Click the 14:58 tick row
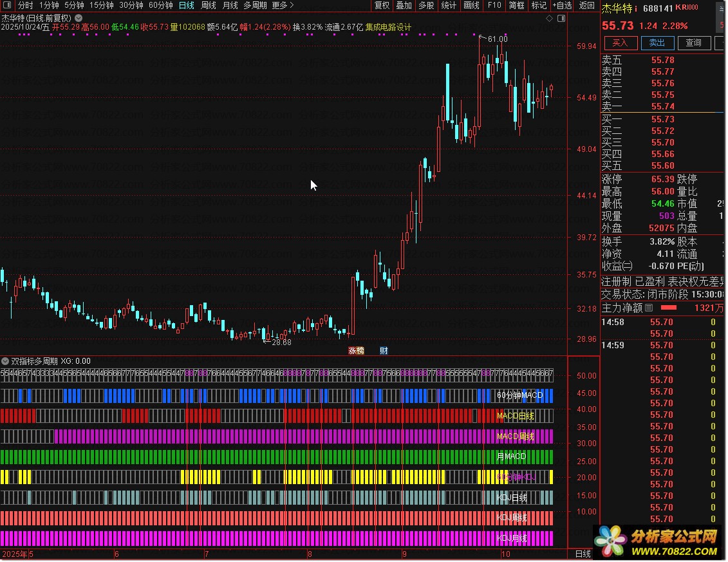 tap(662, 322)
